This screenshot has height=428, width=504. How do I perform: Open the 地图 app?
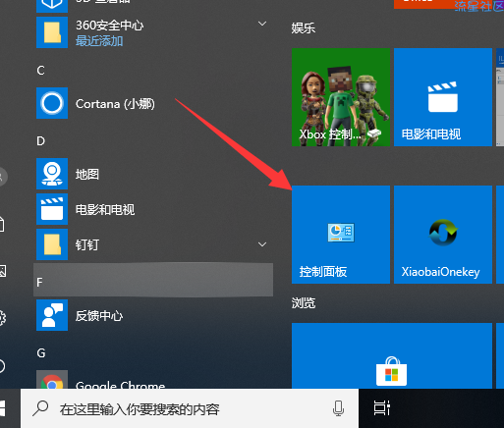click(x=153, y=174)
